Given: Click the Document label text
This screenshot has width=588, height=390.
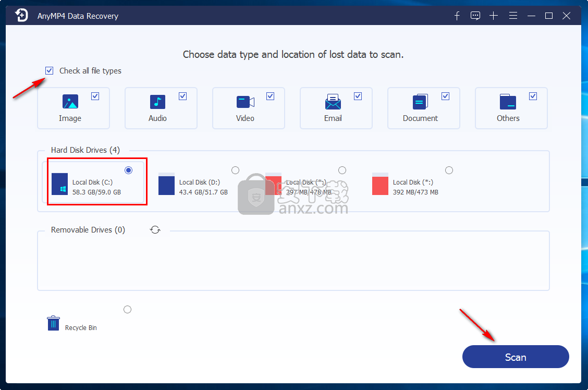Looking at the screenshot, I should coord(420,118).
